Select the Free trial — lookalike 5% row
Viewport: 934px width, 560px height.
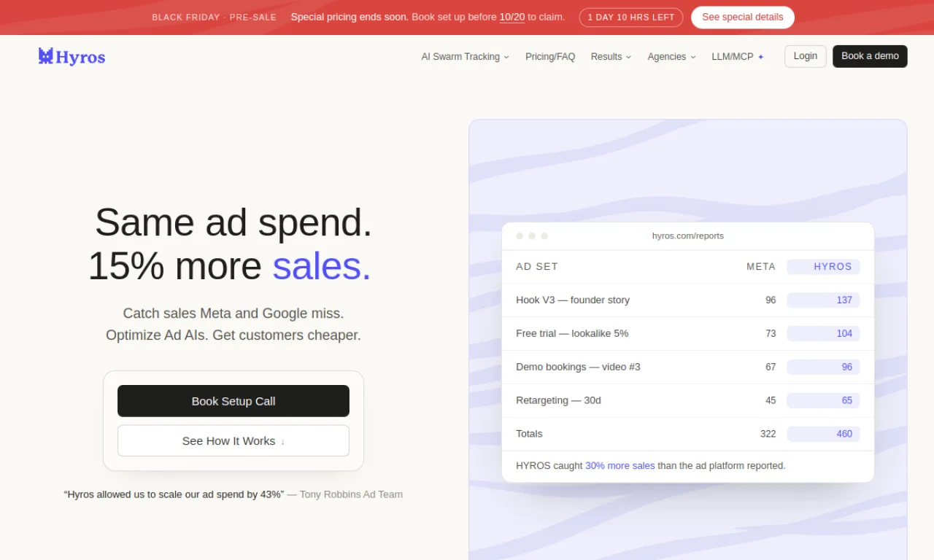(x=688, y=333)
